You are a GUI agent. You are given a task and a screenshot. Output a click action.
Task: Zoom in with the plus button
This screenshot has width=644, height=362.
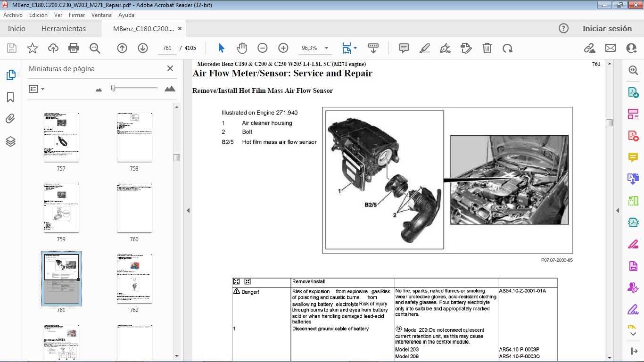point(283,48)
